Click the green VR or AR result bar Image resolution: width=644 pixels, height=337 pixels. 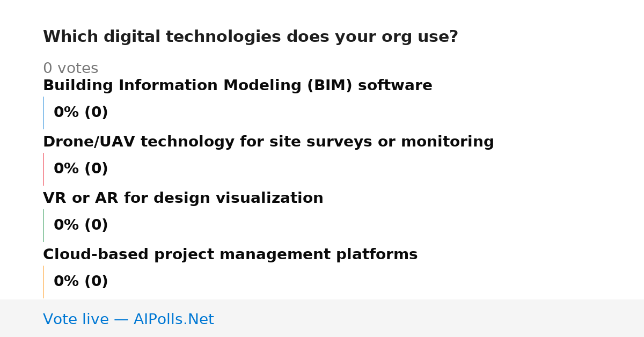coord(43,225)
